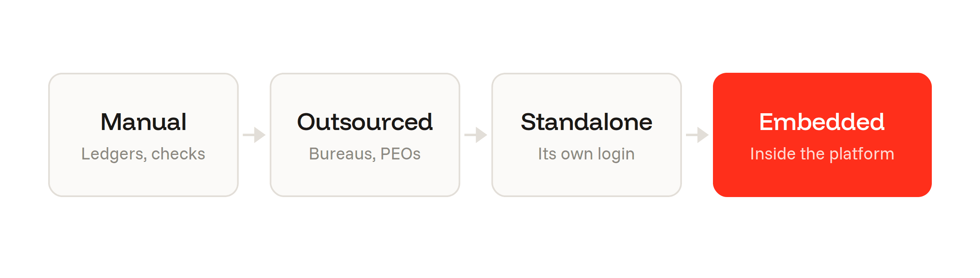Click the word 'login' under Standalone
Image resolution: width=980 pixels, height=278 pixels.
(616, 154)
